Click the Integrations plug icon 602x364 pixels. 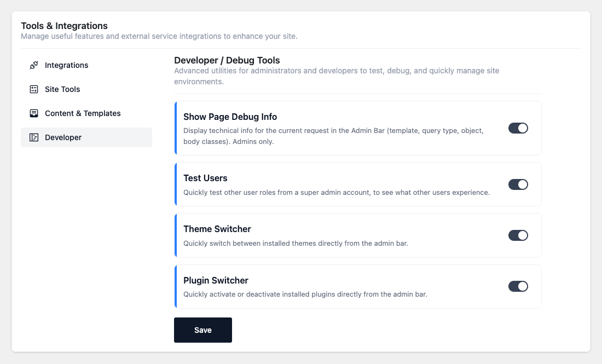34,65
